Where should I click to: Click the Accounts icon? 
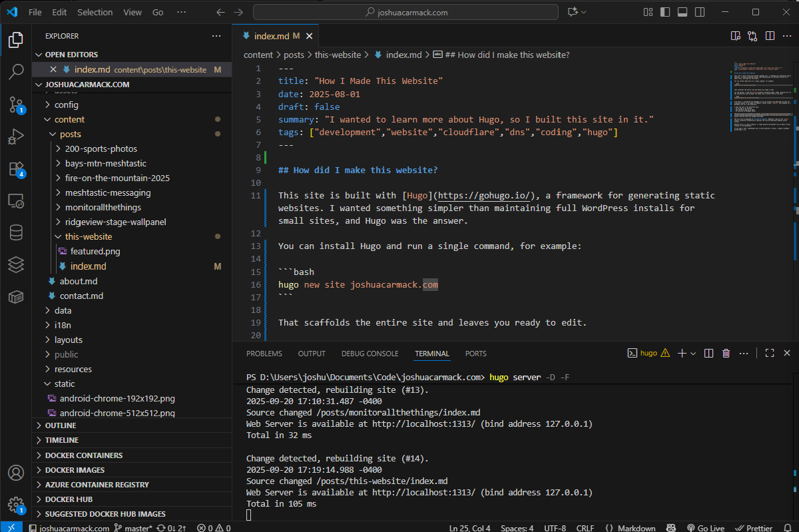[16, 473]
